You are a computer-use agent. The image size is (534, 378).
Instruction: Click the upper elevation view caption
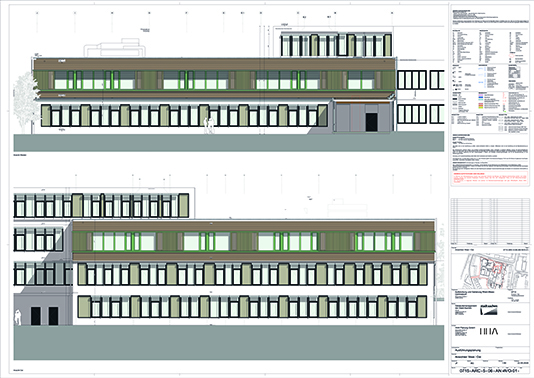point(20,155)
